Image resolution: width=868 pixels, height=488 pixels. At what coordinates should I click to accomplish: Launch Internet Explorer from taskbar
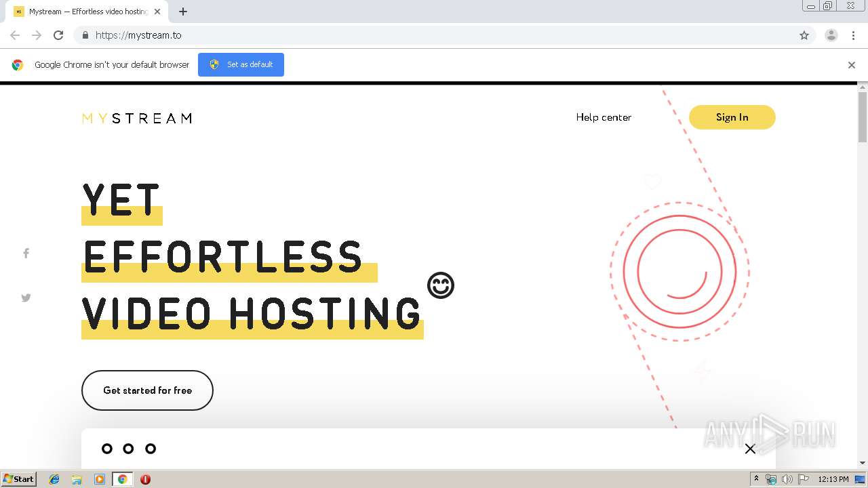click(54, 479)
